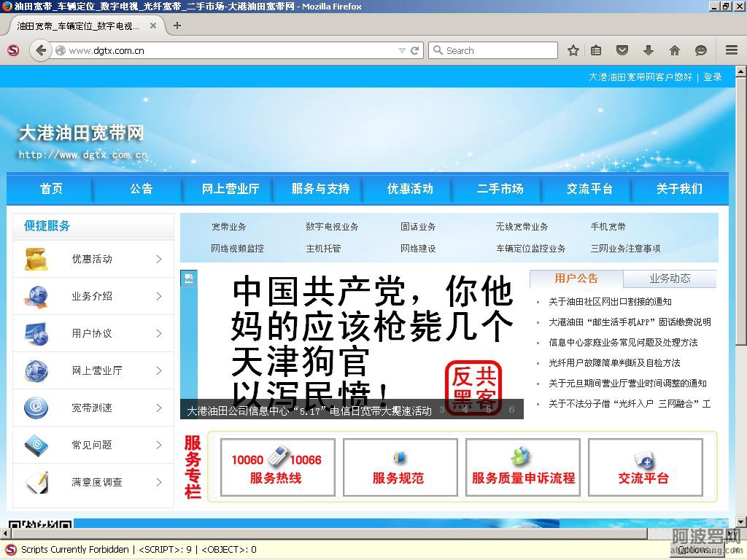Expand the 宽带测速 sidebar chevron
The image size is (747, 560).
point(158,408)
